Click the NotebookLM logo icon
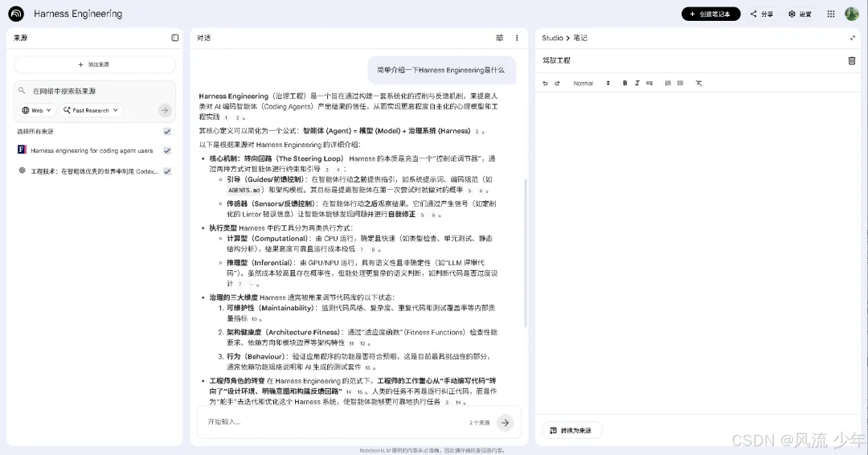This screenshot has height=455, width=868. pyautogui.click(x=16, y=14)
